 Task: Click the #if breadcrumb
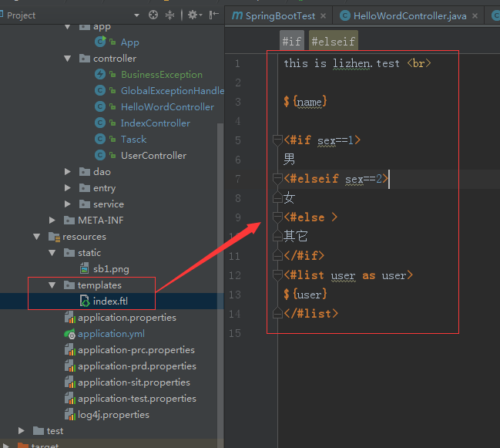(292, 41)
